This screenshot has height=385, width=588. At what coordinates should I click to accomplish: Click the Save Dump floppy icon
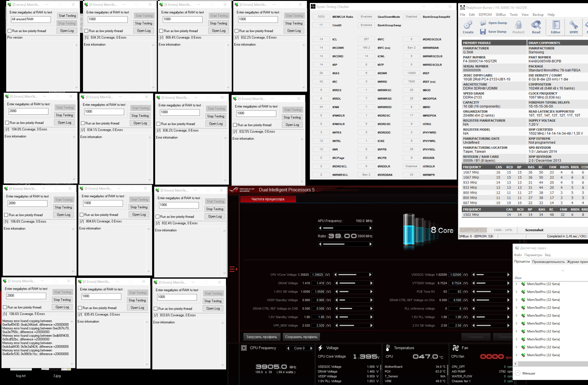(483, 32)
